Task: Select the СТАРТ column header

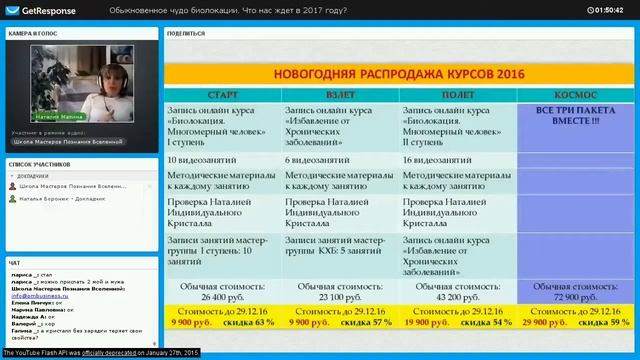Action: [x=222, y=95]
